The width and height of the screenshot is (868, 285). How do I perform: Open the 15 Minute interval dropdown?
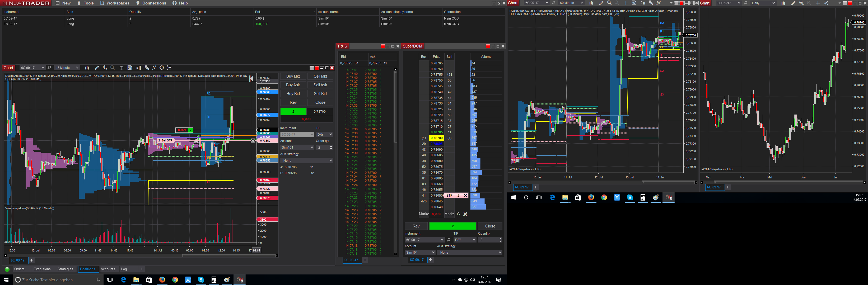(67, 68)
